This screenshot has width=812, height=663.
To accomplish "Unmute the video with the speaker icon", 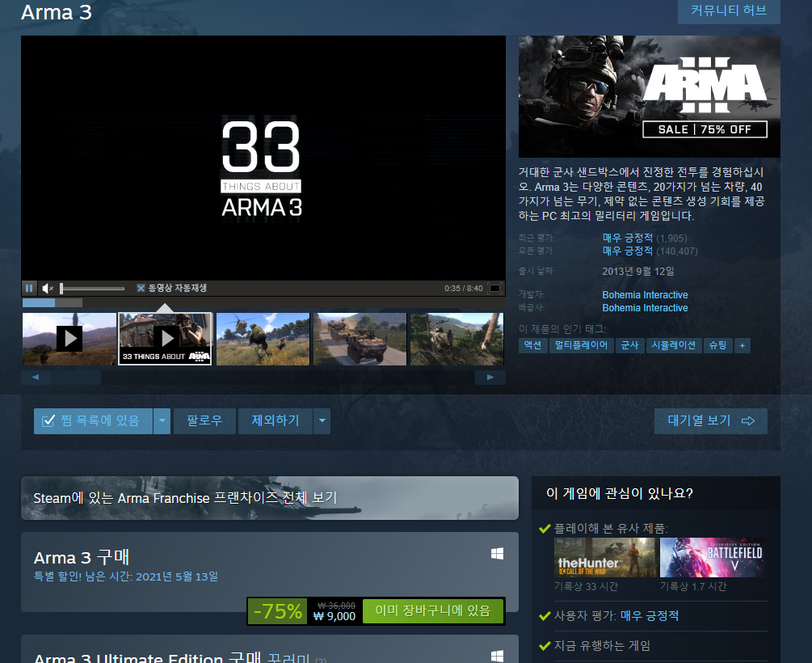I will [48, 288].
